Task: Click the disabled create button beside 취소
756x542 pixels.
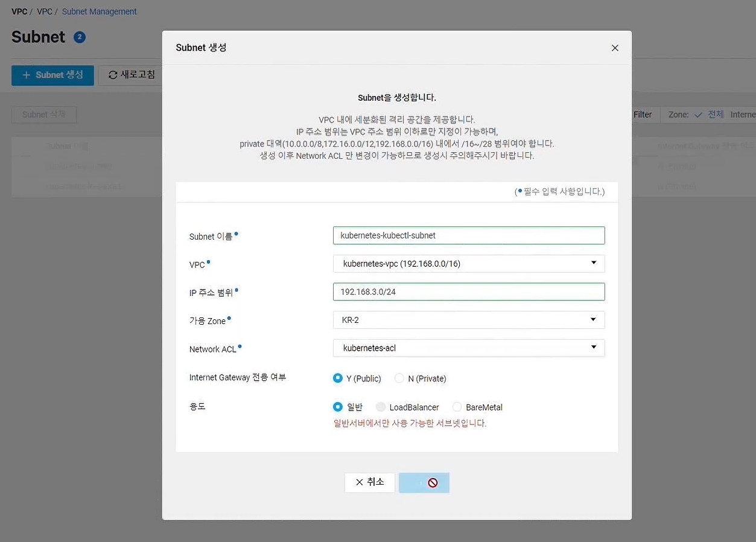Action: point(424,482)
